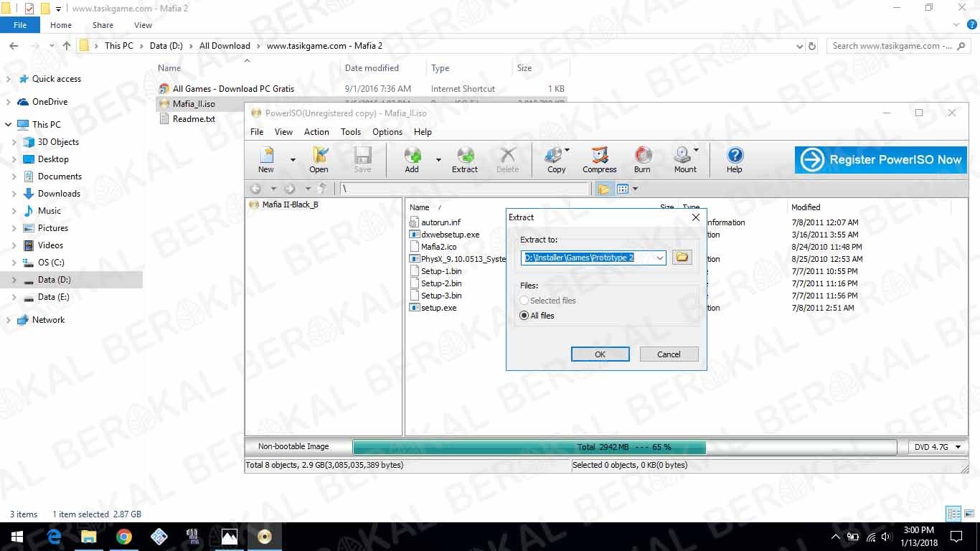This screenshot has height=551, width=980.
Task: Open the PowerISO Tools menu
Action: (351, 132)
